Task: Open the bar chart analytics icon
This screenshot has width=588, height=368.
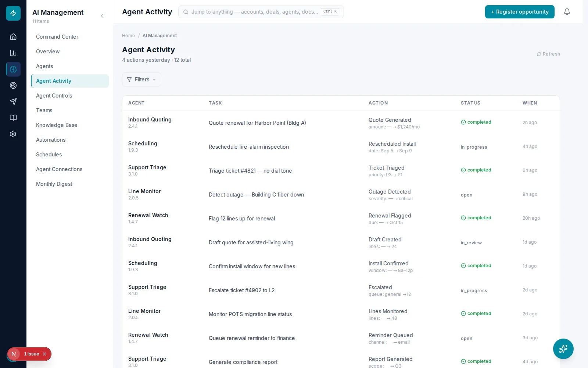Action: (x=13, y=53)
